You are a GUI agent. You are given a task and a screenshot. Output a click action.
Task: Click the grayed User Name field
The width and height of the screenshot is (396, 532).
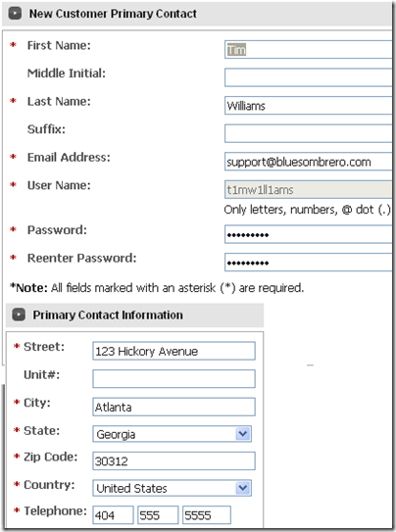(x=308, y=190)
